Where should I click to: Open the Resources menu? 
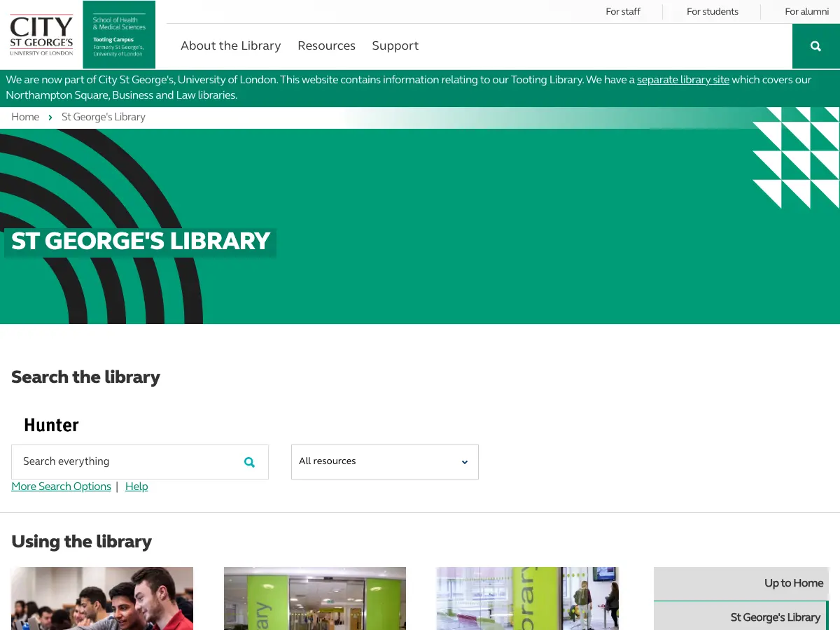click(326, 45)
